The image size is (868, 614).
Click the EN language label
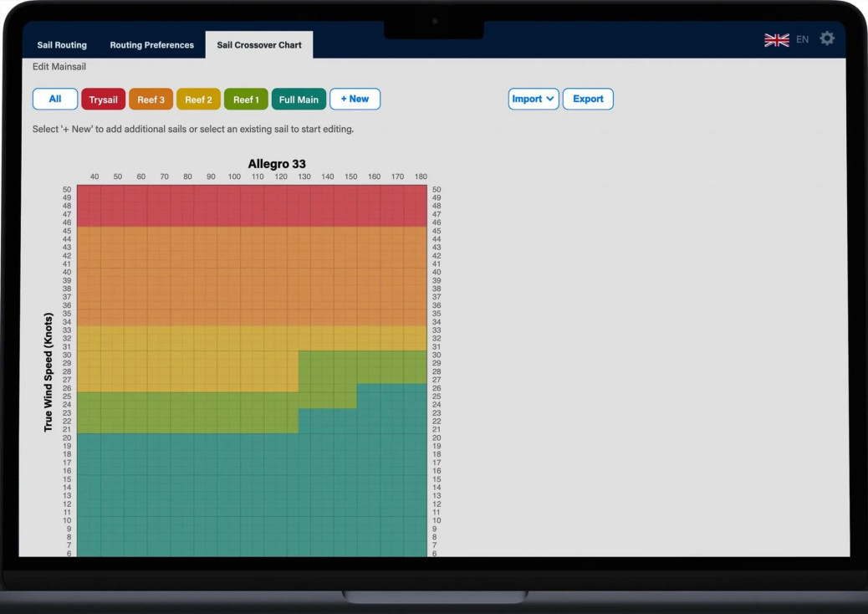tap(802, 39)
